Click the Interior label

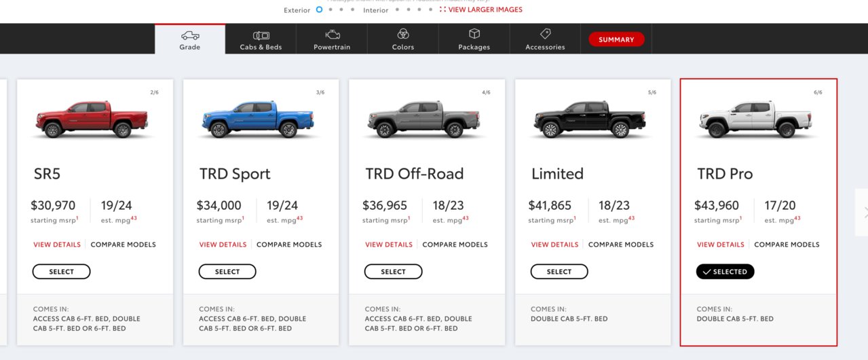(x=376, y=10)
